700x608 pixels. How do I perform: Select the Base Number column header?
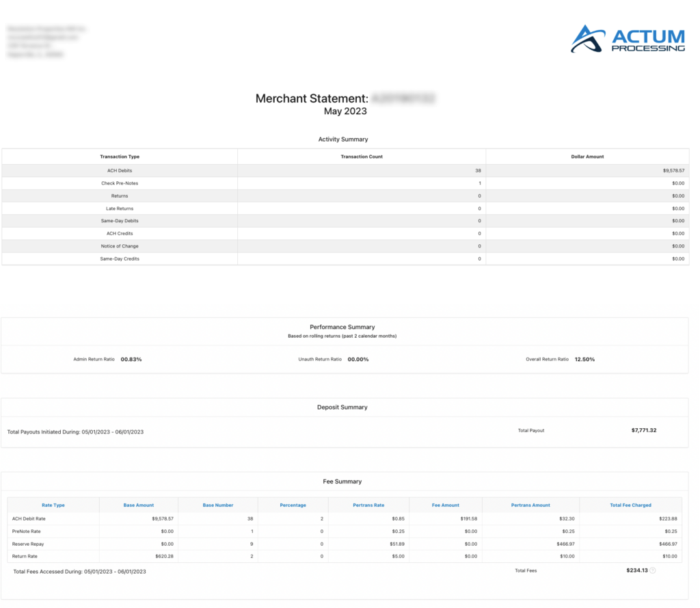tap(218, 505)
